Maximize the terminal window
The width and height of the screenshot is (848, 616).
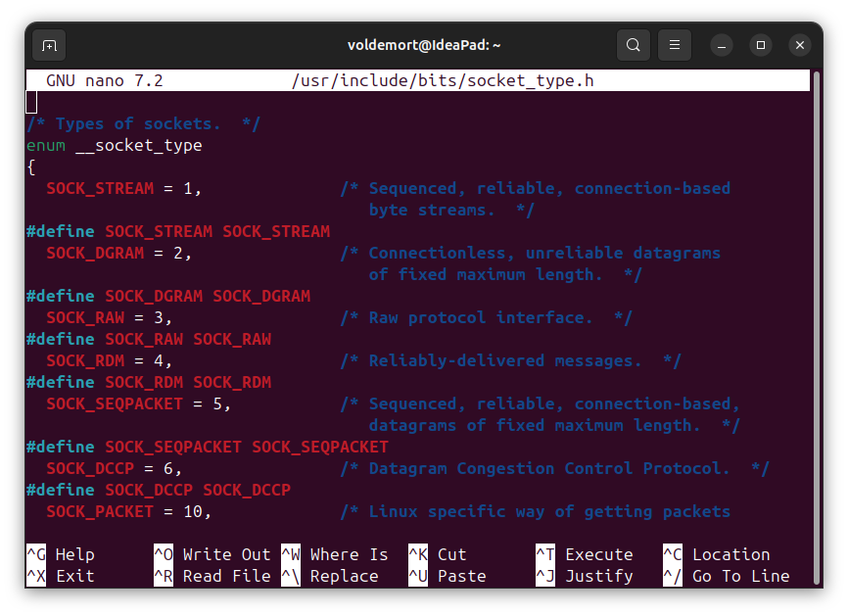761,45
